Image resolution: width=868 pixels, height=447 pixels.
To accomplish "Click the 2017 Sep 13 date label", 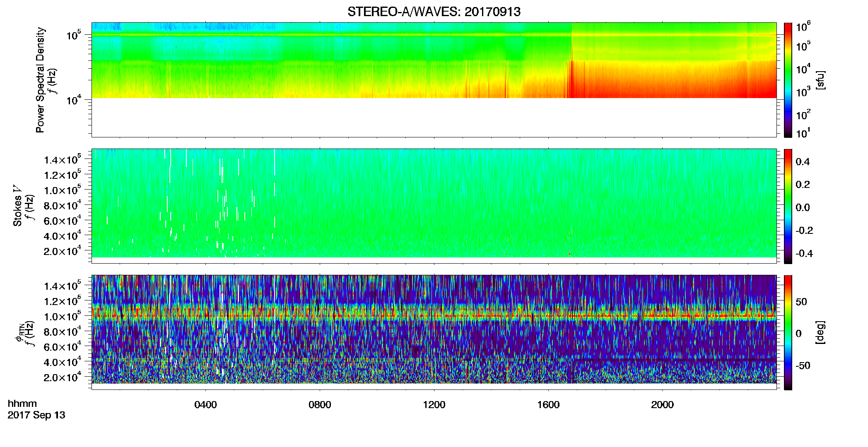I will (36, 415).
